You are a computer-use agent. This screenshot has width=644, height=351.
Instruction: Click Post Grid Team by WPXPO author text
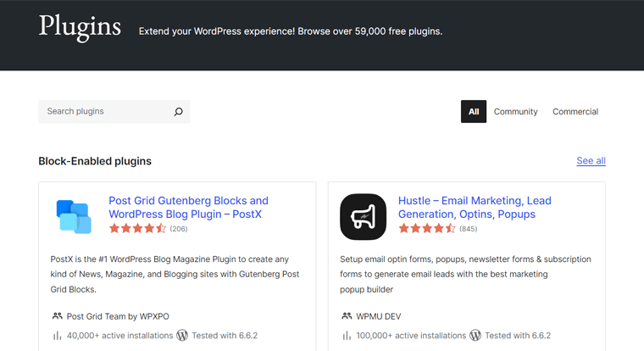[x=118, y=316]
